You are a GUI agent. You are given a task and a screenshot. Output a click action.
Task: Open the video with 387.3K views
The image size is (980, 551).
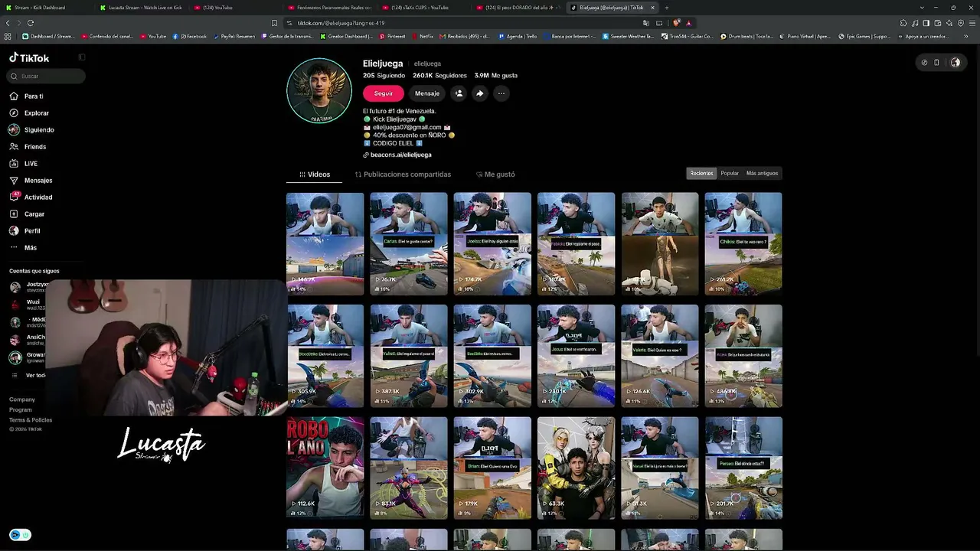point(409,356)
